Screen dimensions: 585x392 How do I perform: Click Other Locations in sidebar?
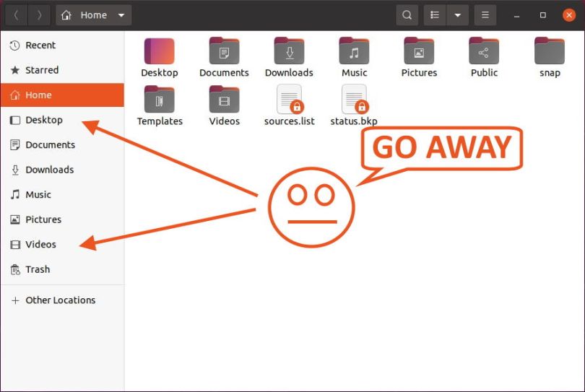pyautogui.click(x=60, y=300)
